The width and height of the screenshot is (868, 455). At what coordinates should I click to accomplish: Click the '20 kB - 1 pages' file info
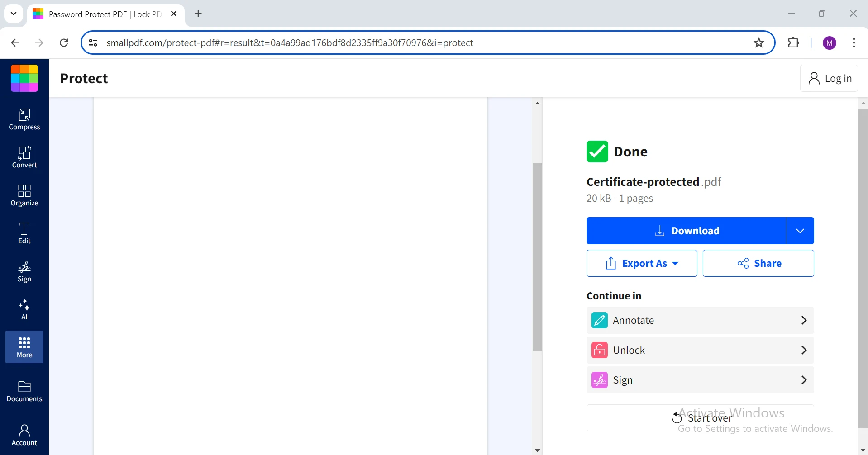(620, 198)
